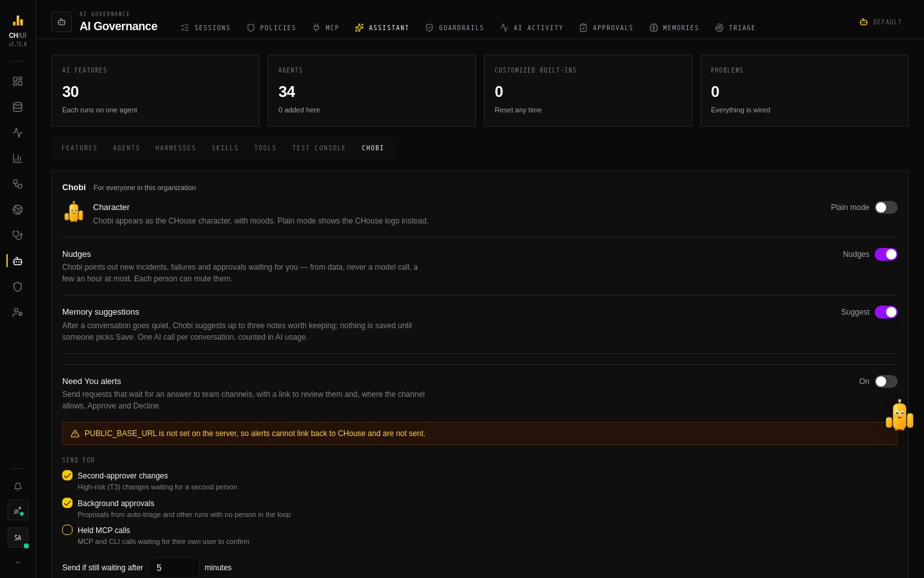Click the minutes waiting input field
The width and height of the screenshot is (924, 578).
(x=174, y=568)
